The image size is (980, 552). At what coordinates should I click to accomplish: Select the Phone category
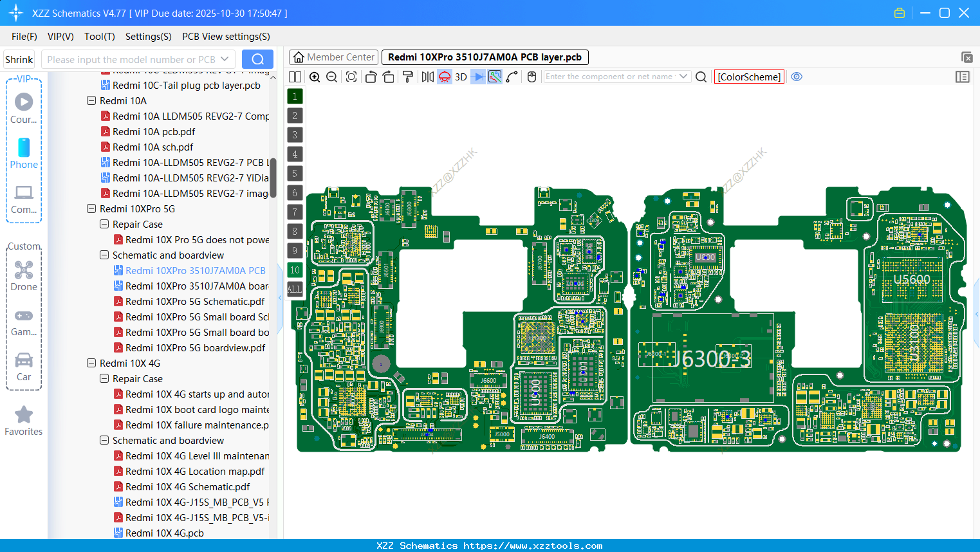(24, 153)
